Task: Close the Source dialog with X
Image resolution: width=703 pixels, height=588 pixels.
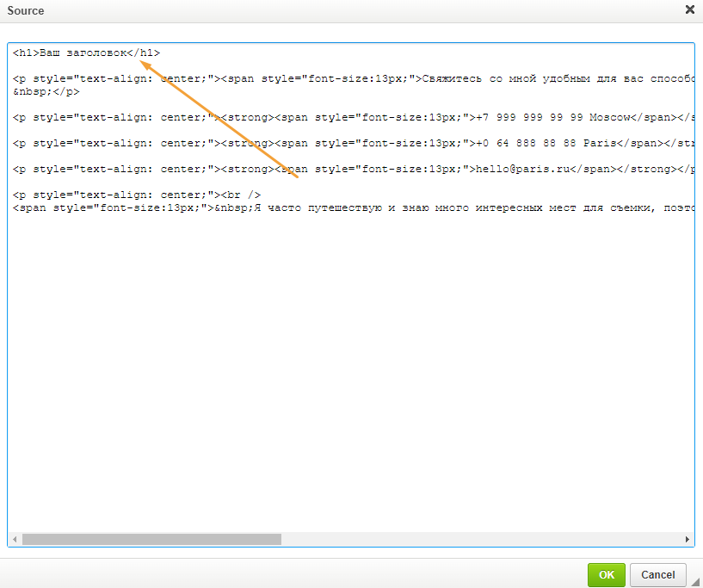Action: (690, 9)
